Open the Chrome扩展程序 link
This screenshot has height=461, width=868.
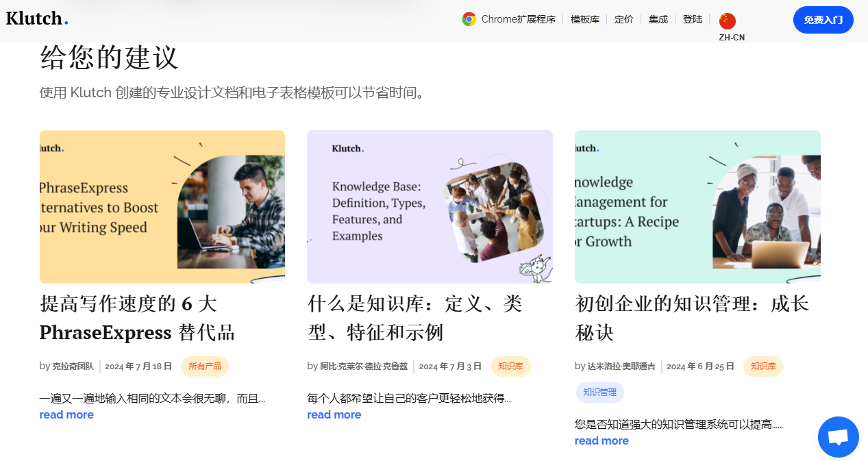(x=519, y=19)
